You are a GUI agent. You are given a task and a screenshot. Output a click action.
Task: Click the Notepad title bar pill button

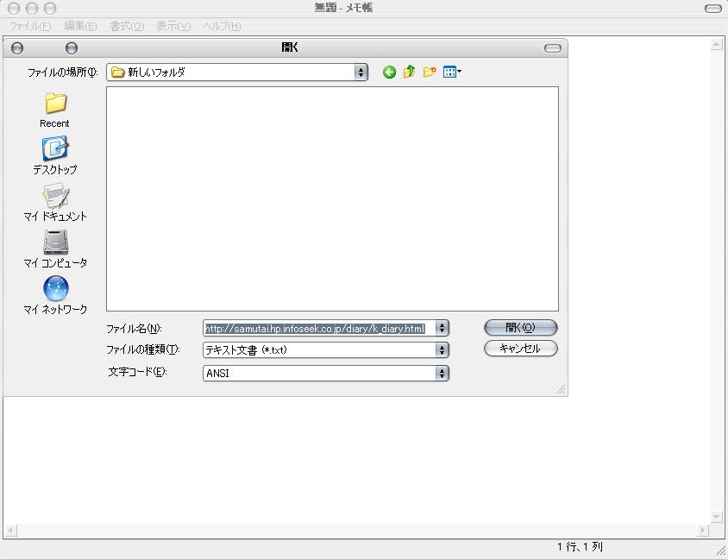click(713, 9)
